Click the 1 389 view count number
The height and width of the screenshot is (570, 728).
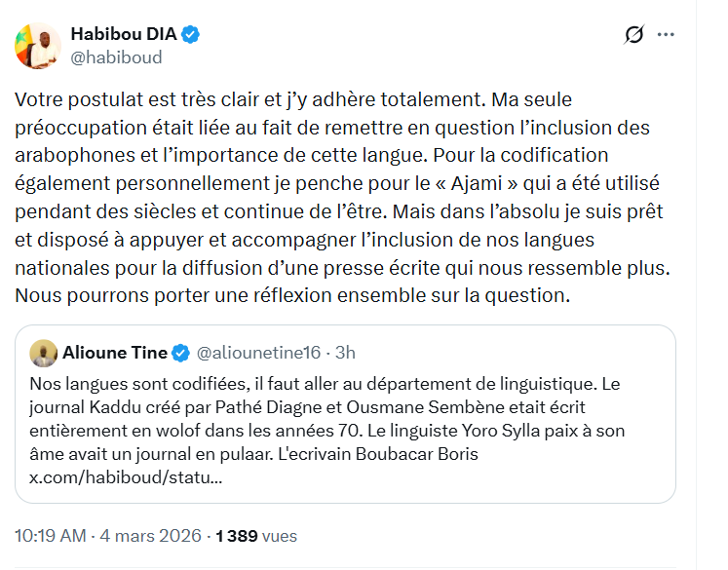[x=235, y=536]
